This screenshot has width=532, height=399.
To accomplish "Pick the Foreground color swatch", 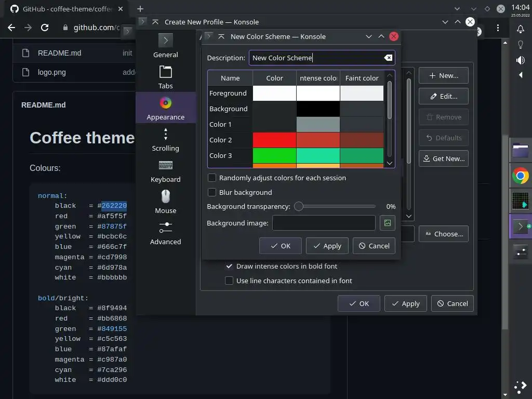I will click(274, 94).
